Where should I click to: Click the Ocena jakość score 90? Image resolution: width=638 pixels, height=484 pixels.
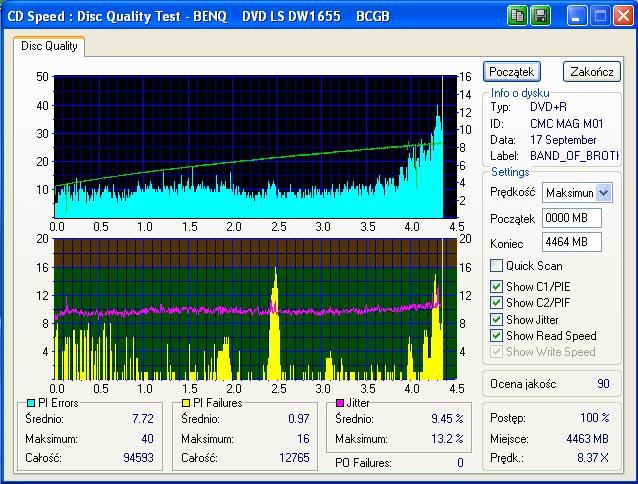tap(603, 384)
